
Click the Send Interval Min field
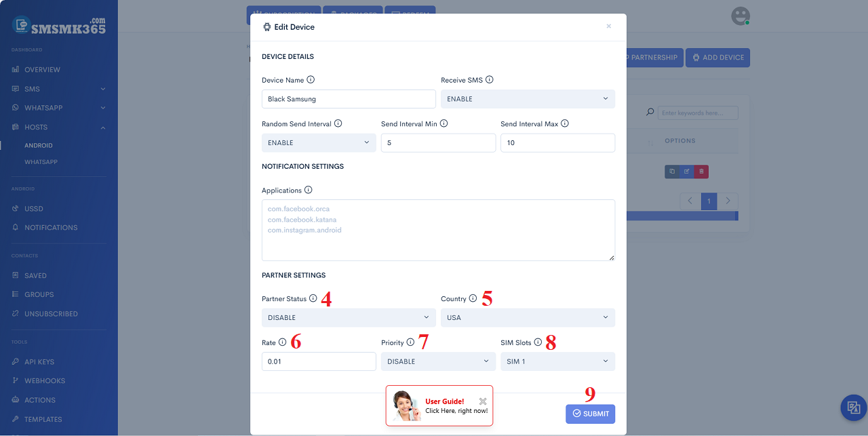click(x=438, y=142)
